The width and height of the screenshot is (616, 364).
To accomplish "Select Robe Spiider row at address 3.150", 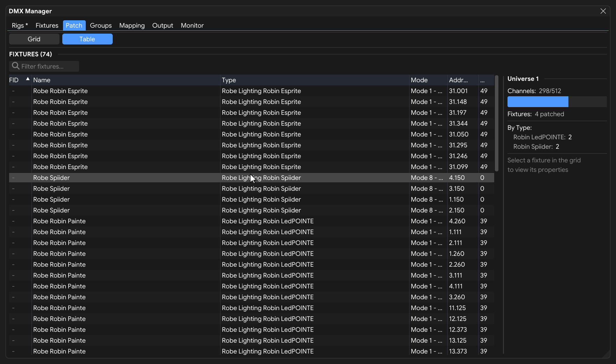I will (251, 189).
